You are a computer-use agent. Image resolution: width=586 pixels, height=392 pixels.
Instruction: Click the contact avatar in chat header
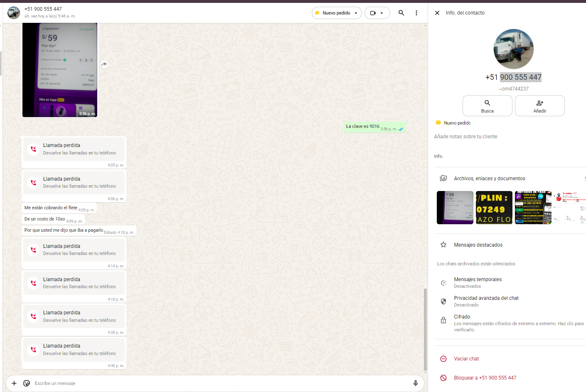pos(14,13)
